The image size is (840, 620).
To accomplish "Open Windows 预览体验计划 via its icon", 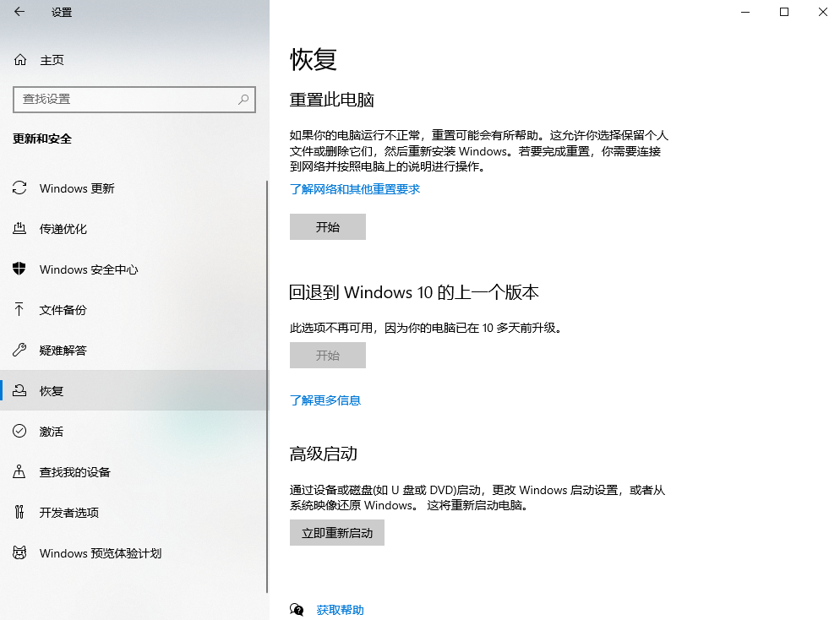I will tap(21, 553).
